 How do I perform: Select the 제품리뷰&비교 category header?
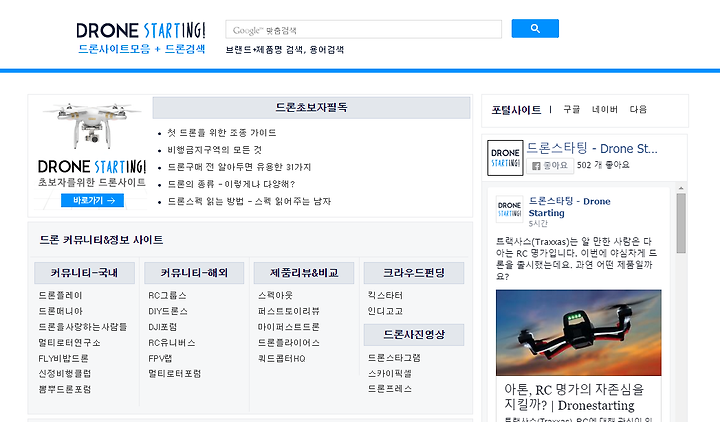pyautogui.click(x=304, y=273)
